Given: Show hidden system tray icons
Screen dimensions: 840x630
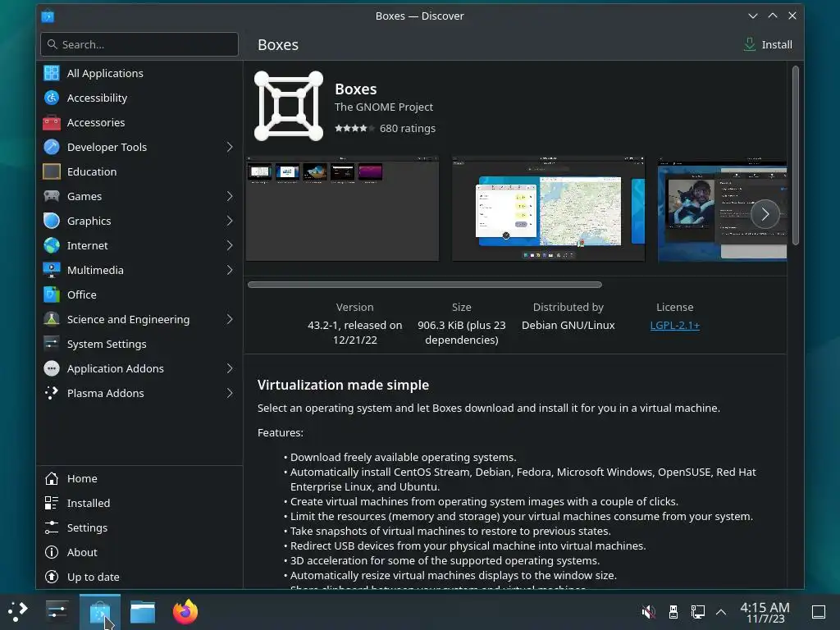Looking at the screenshot, I should (x=721, y=611).
